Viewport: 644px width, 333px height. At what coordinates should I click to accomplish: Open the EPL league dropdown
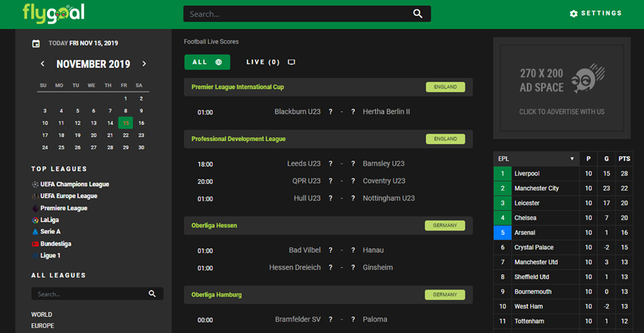[537, 158]
